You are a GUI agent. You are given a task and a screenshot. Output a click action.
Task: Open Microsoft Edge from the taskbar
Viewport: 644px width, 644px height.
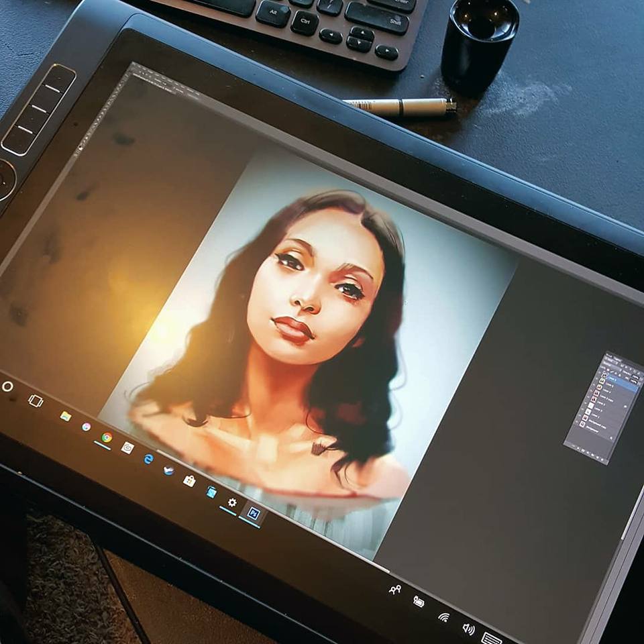tap(148, 459)
